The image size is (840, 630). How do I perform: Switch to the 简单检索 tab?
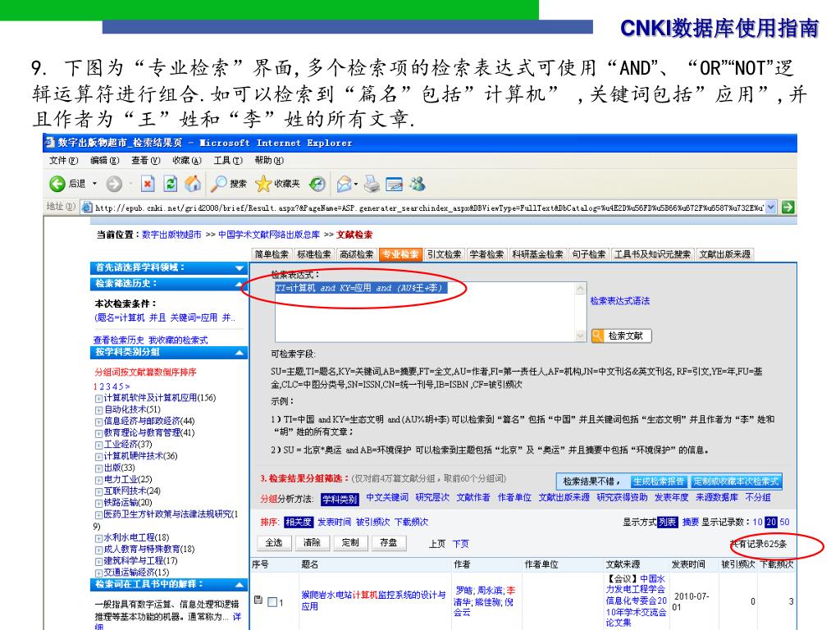(272, 254)
